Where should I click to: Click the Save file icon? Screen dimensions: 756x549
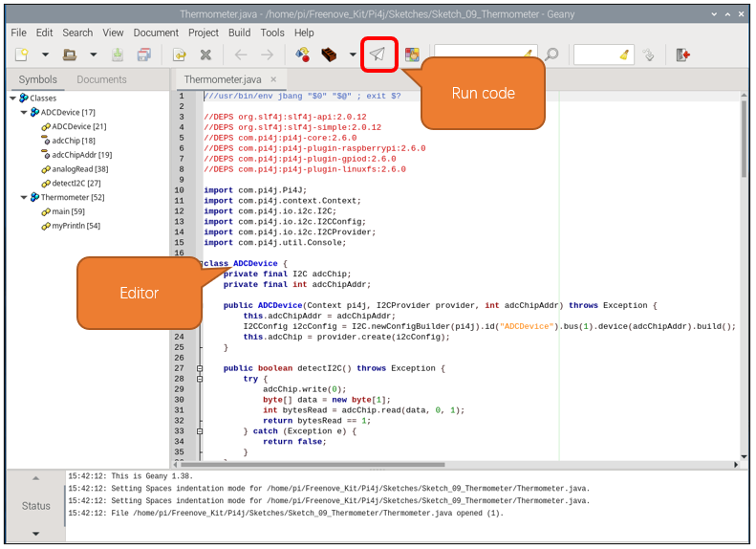pyautogui.click(x=118, y=55)
